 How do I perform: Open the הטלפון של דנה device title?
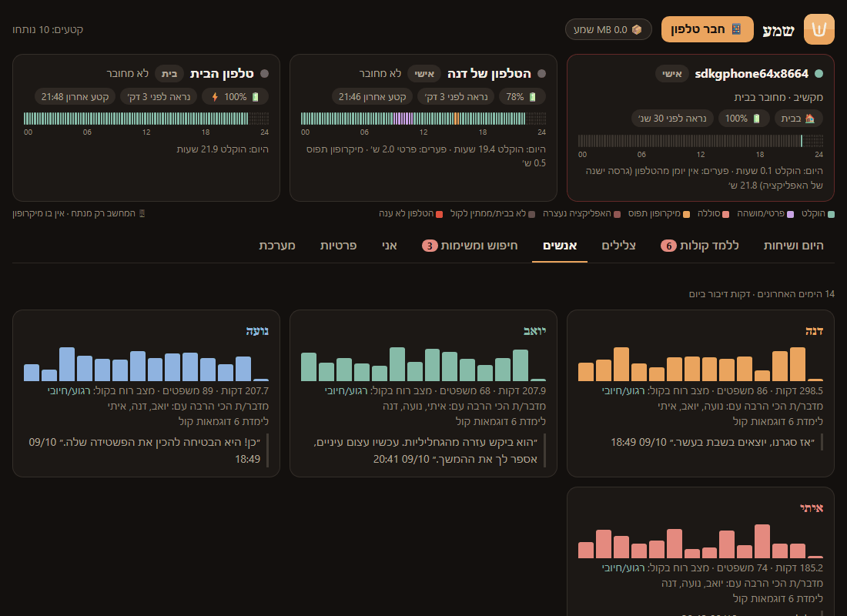(x=489, y=73)
